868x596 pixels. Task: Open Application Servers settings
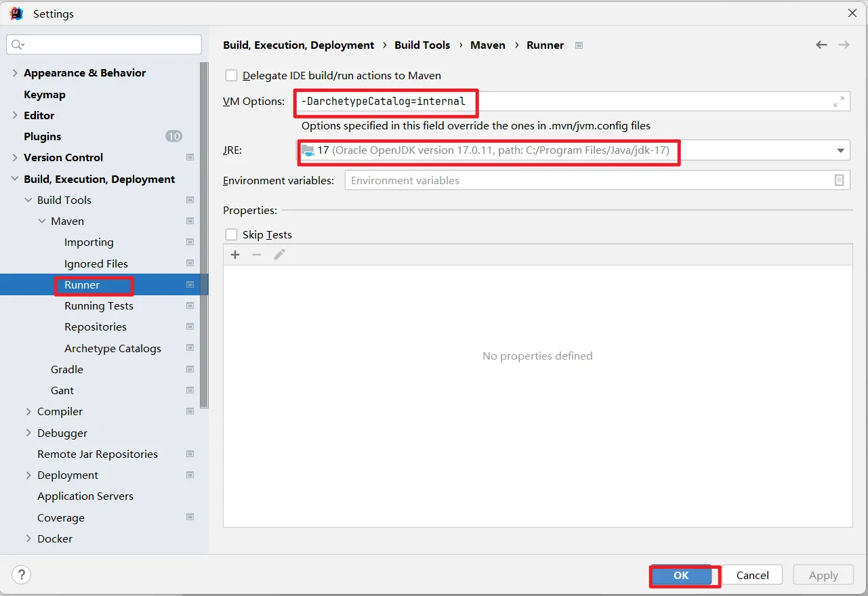point(85,496)
